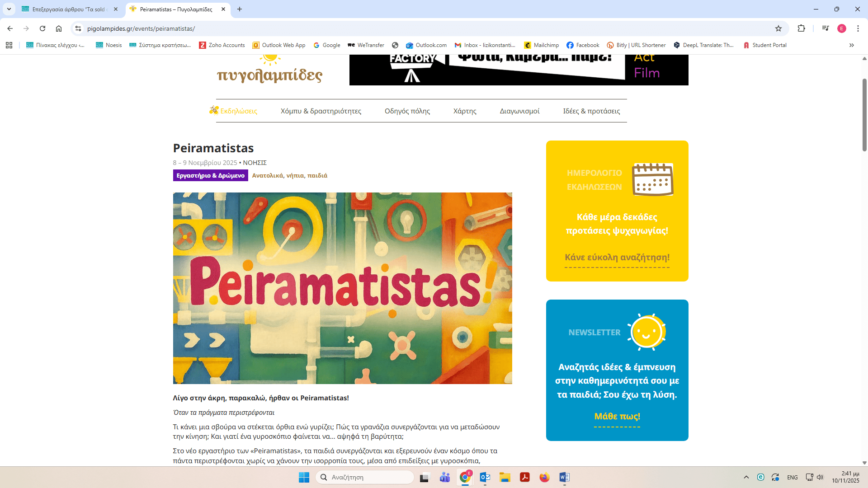Go to the browser home icon
868x488 pixels.
click(59, 28)
